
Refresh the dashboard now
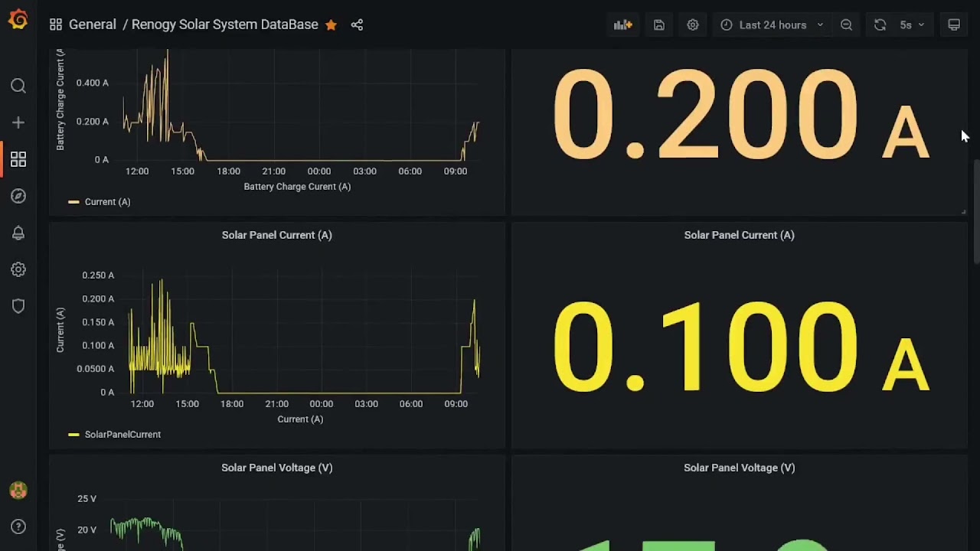(880, 24)
